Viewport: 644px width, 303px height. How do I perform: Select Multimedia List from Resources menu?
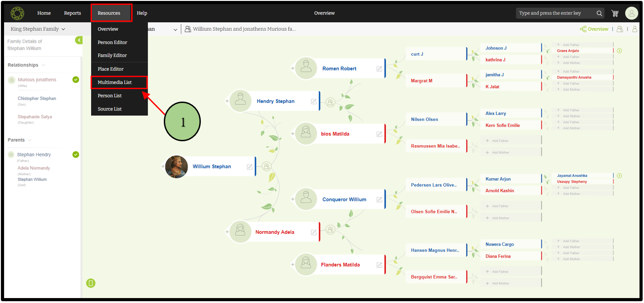pyautogui.click(x=115, y=82)
